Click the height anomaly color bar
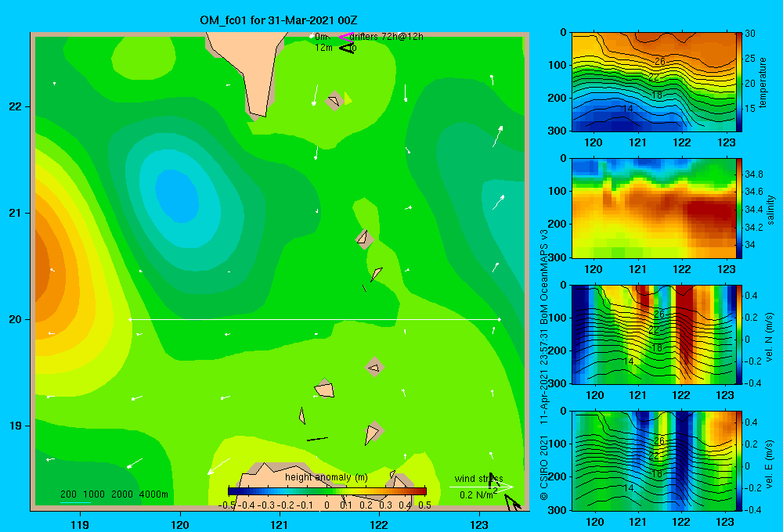The image size is (783, 532). click(327, 491)
